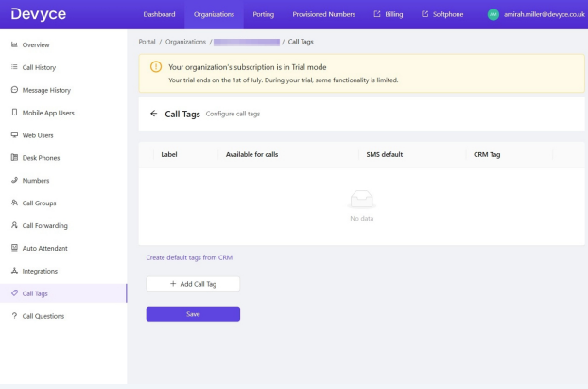
Task: Click the Call Tags tag icon
Action: (14, 292)
